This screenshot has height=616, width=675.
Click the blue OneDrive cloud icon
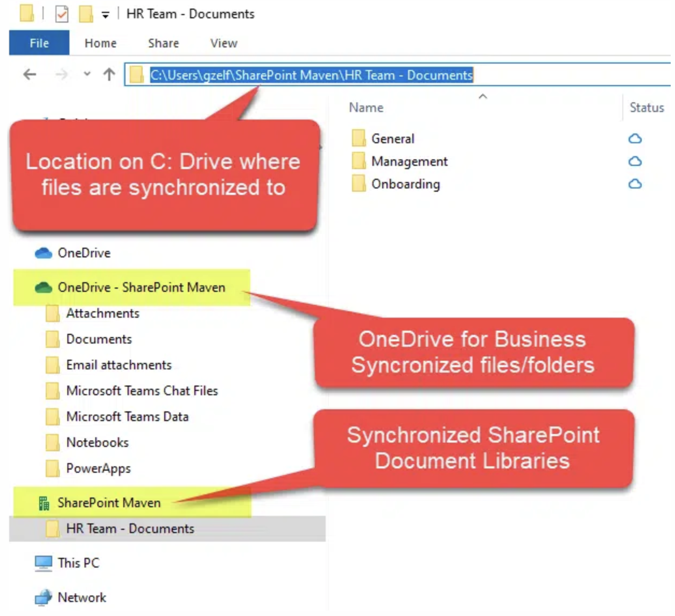43,253
